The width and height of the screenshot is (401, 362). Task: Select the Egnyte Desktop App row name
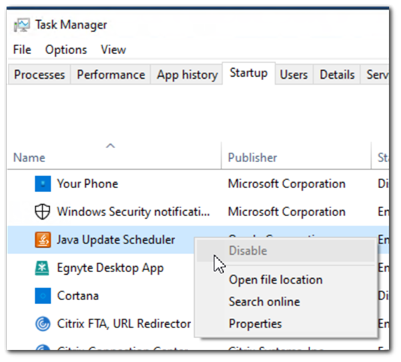[110, 268]
